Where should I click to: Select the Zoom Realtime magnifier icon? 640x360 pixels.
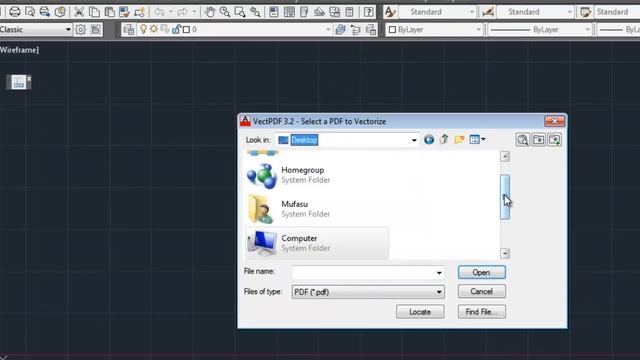[225, 12]
